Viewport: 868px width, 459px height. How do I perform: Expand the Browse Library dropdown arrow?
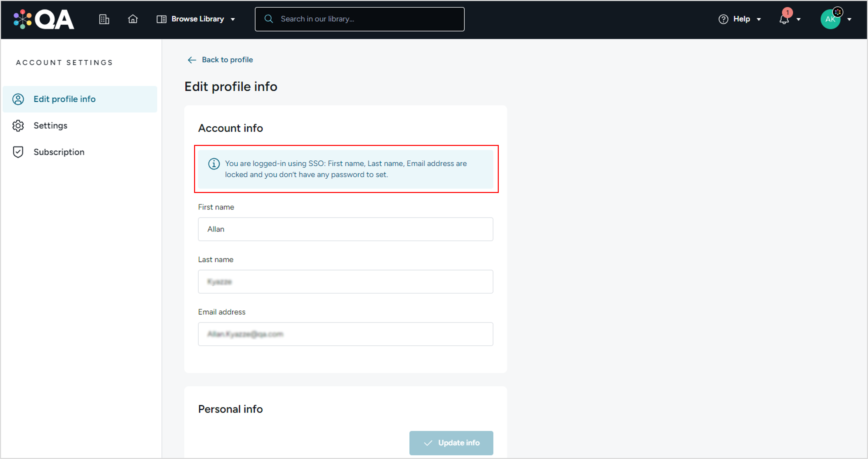point(233,19)
